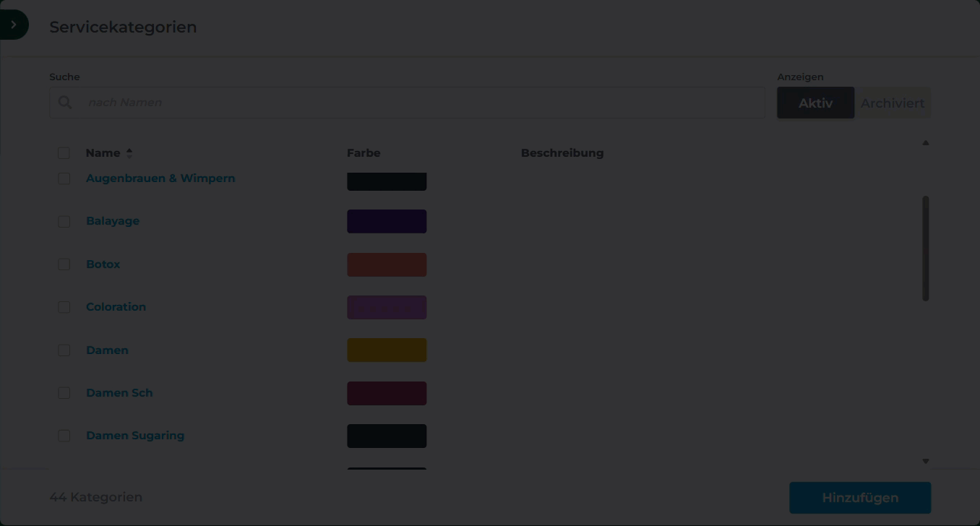The width and height of the screenshot is (980, 526).
Task: Check the Augenbrauen & Wimpern checkbox
Action: (x=64, y=178)
